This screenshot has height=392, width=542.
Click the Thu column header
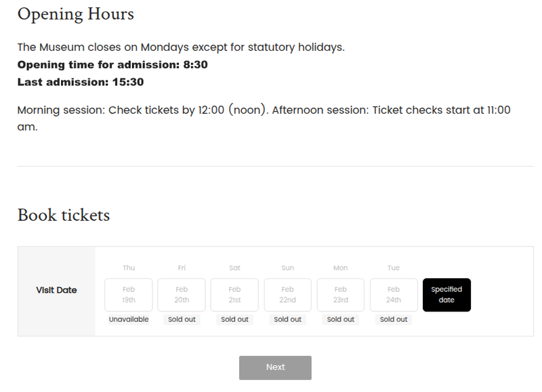[x=128, y=267]
